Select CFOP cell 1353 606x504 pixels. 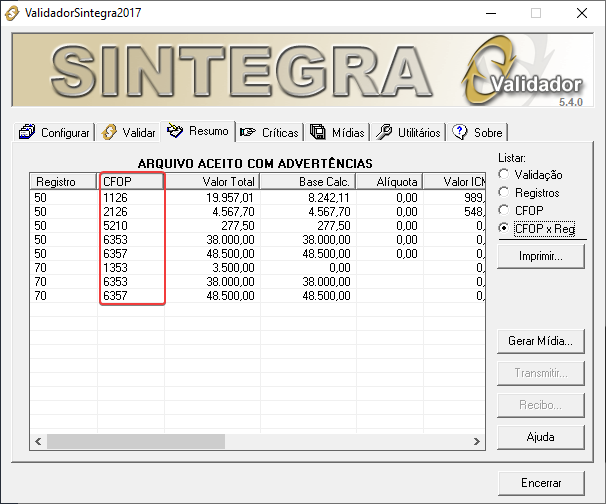(x=115, y=268)
